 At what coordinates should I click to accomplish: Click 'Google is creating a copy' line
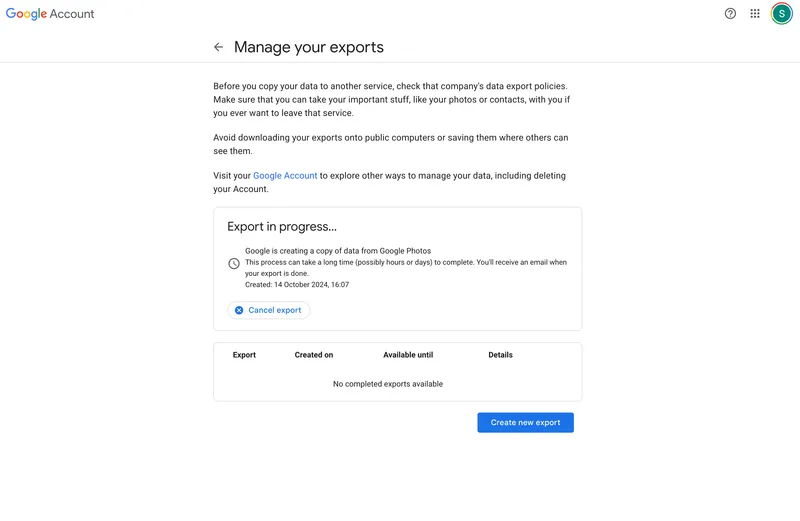point(338,251)
